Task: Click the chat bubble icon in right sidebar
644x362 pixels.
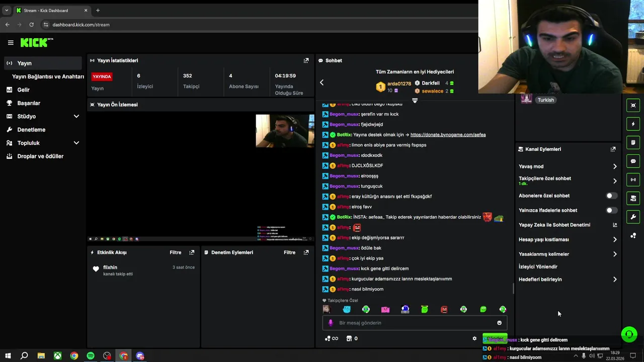Action: pos(633,161)
